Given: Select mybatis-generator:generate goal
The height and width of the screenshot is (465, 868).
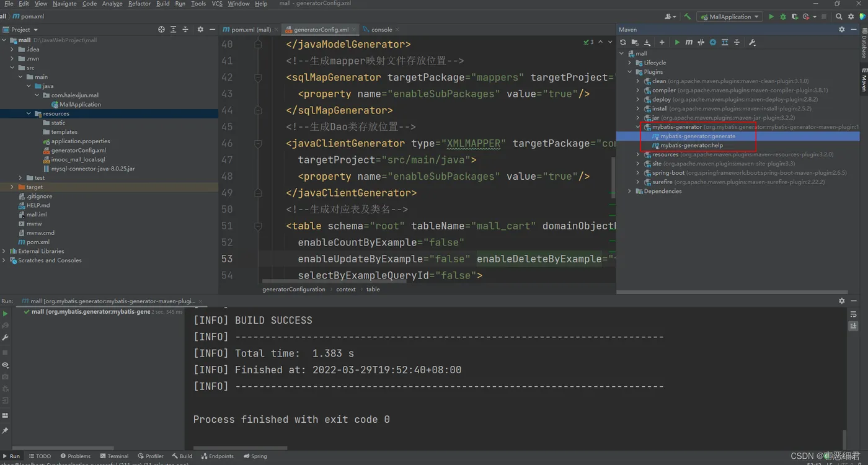Looking at the screenshot, I should (697, 136).
